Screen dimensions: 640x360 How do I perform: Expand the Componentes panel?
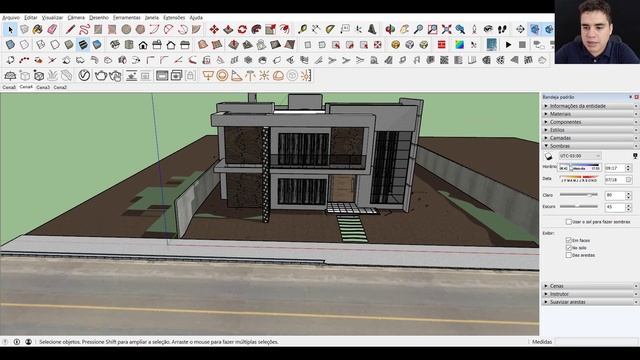tap(590, 122)
